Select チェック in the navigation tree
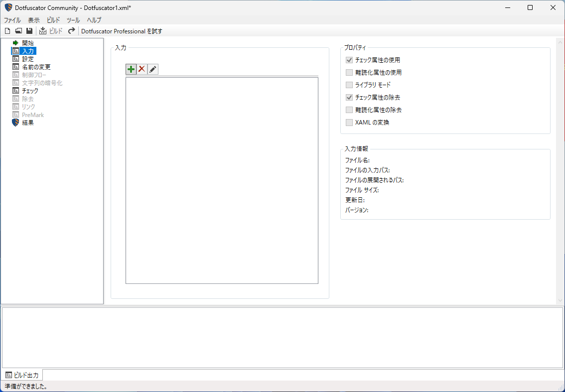The width and height of the screenshot is (565, 392). pyautogui.click(x=30, y=91)
